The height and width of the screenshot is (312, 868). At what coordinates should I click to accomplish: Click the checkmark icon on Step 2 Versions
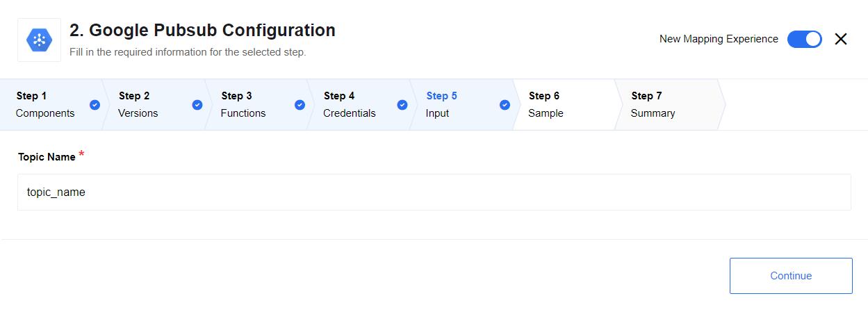point(197,105)
